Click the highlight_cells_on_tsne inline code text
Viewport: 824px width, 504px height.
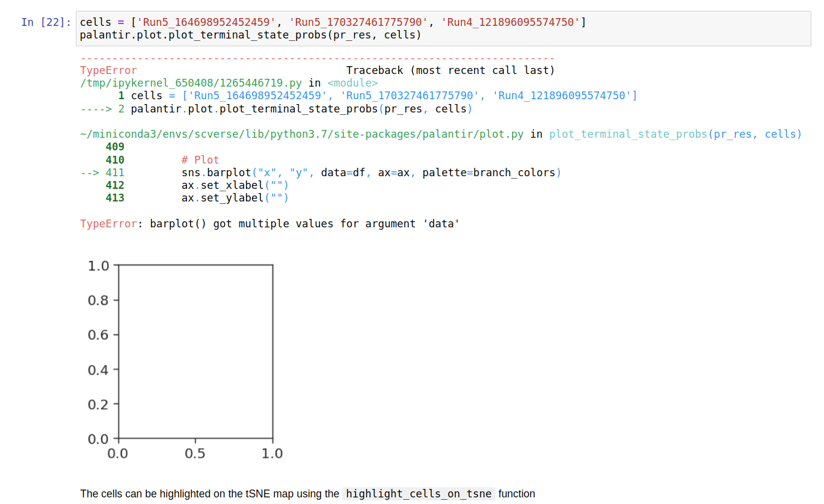pyautogui.click(x=418, y=494)
